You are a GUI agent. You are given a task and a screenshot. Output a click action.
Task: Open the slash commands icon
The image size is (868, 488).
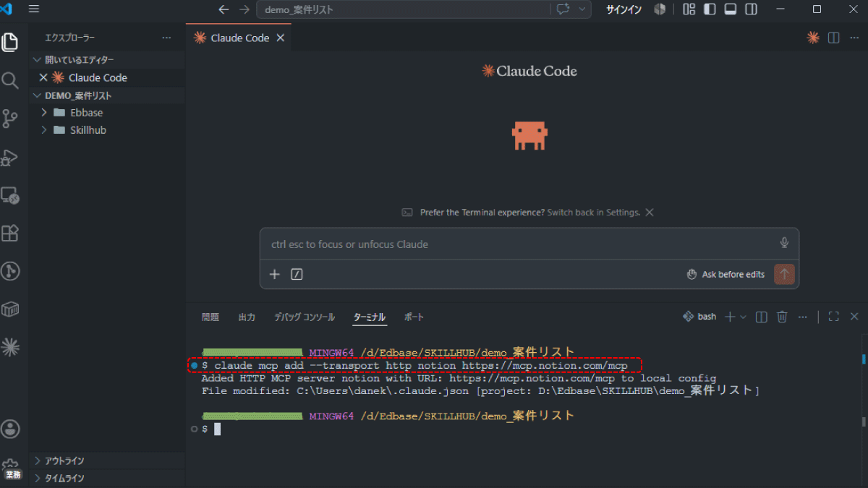[297, 274]
